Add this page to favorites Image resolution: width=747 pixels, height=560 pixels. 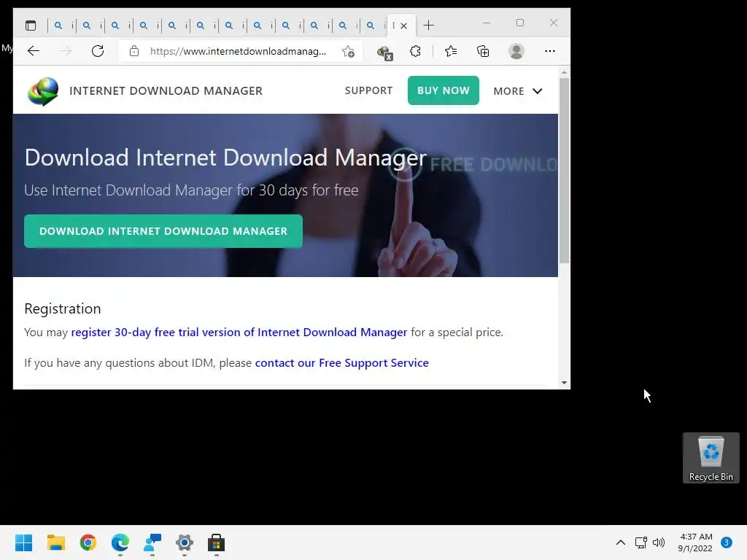tap(348, 52)
